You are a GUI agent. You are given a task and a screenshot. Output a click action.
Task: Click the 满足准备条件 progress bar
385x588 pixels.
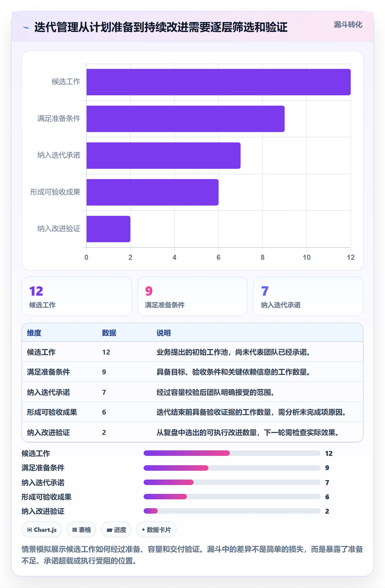click(x=232, y=468)
